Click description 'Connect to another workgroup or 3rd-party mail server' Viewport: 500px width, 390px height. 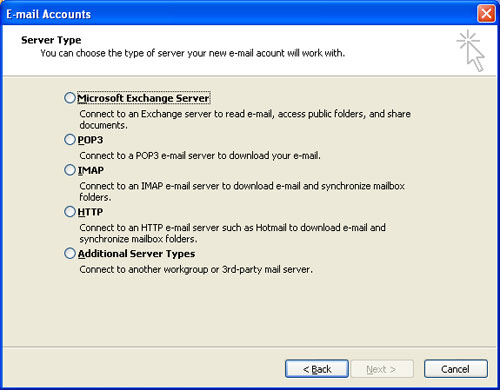click(x=196, y=269)
